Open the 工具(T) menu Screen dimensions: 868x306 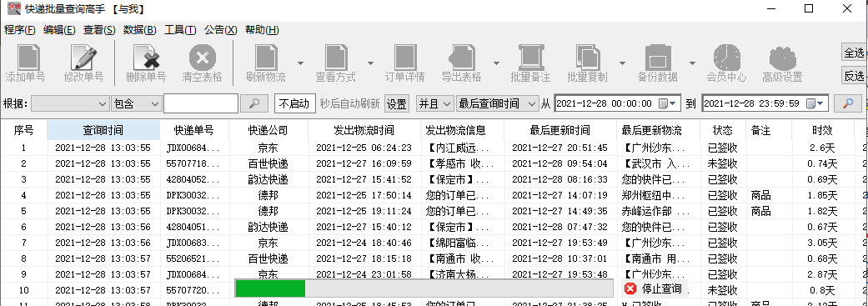180,30
